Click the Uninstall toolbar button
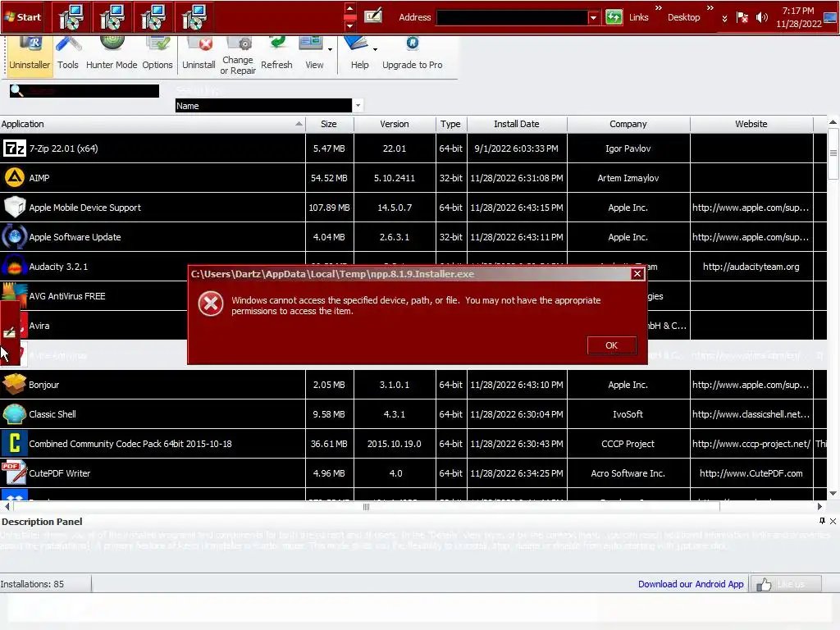This screenshot has height=630, width=840. [x=199, y=53]
